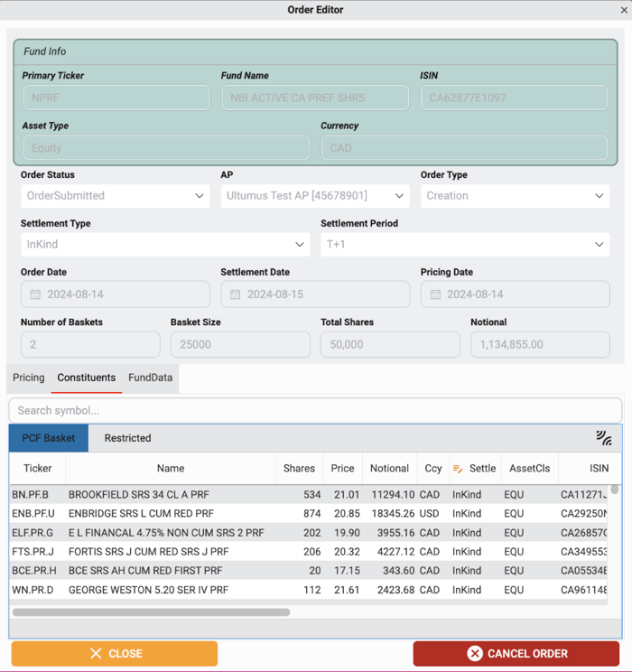Click the calendar icon in Order Date
This screenshot has height=672, width=632.
(x=35, y=294)
